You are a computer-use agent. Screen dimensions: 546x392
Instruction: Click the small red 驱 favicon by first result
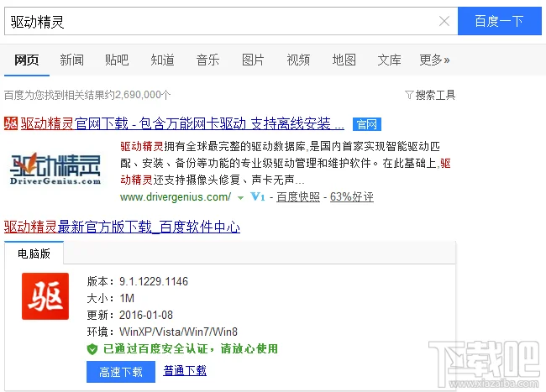(x=11, y=123)
